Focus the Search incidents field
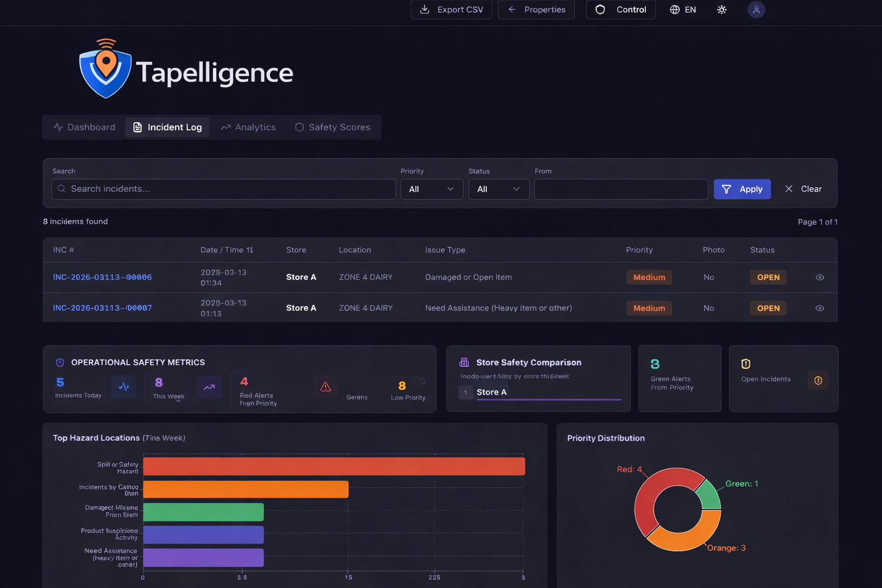Viewport: 882px width, 588px height. 223,189
